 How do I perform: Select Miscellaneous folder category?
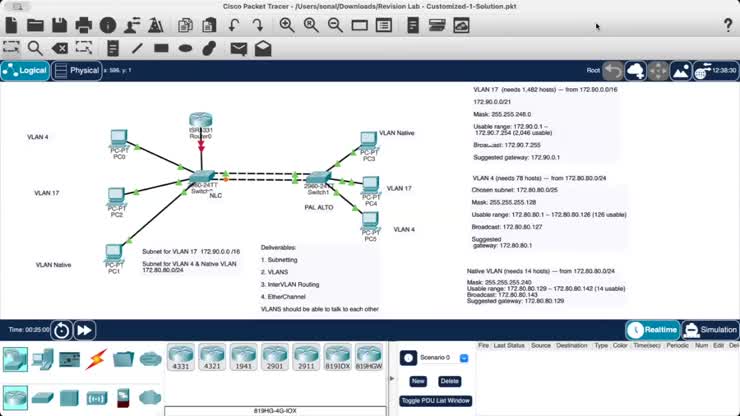click(123, 359)
